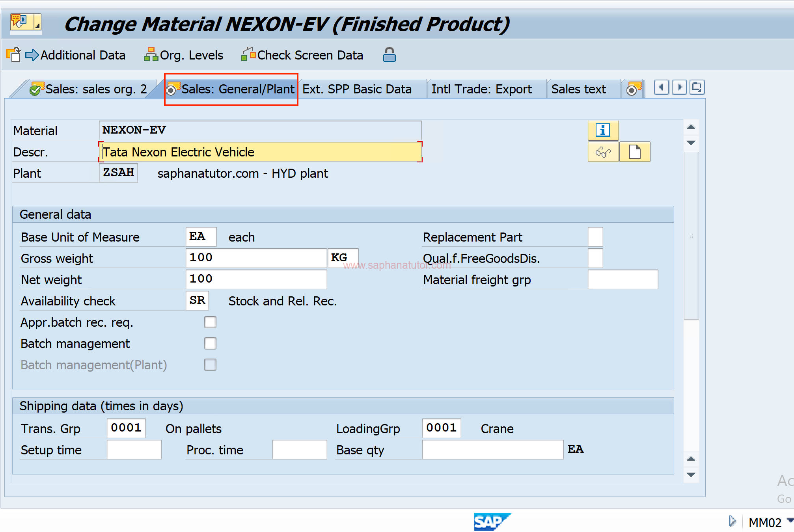Click Trans. Grp field 0001

(126, 428)
